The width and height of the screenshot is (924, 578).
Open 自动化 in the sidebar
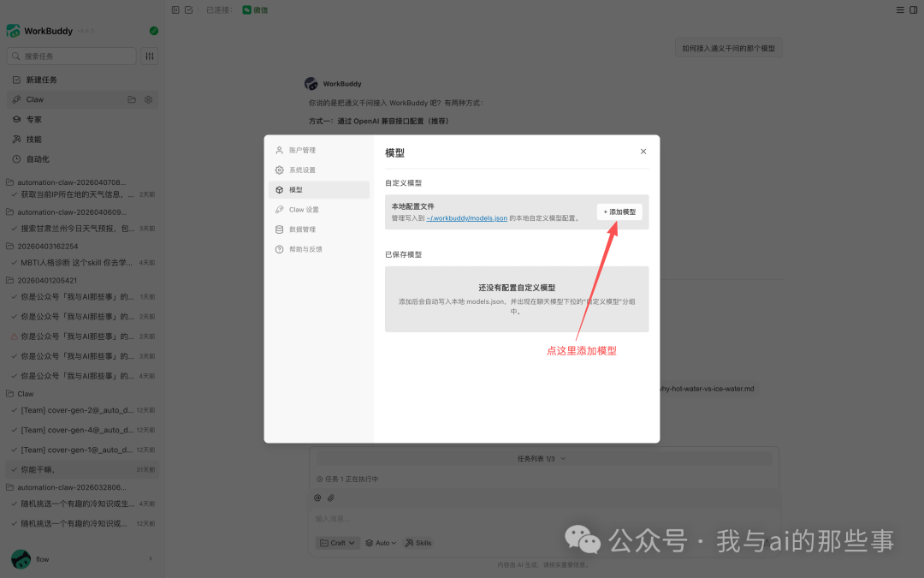(x=82, y=159)
